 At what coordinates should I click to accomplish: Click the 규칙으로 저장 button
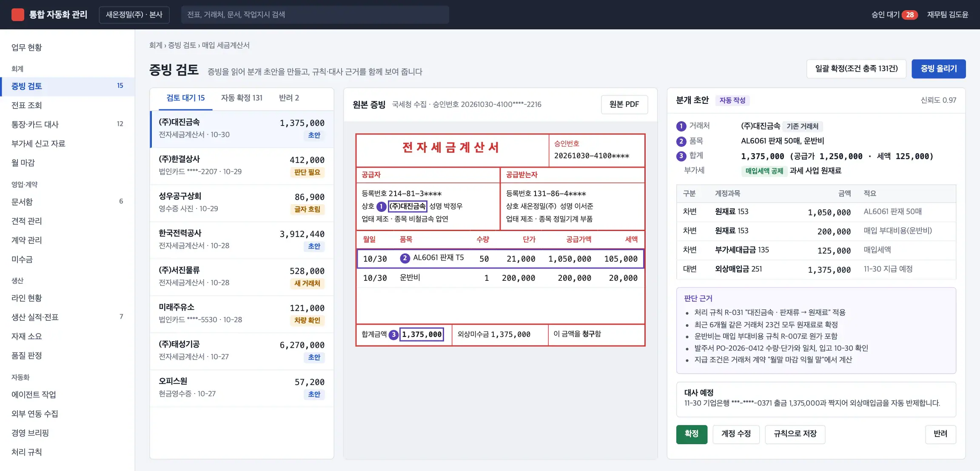click(795, 434)
